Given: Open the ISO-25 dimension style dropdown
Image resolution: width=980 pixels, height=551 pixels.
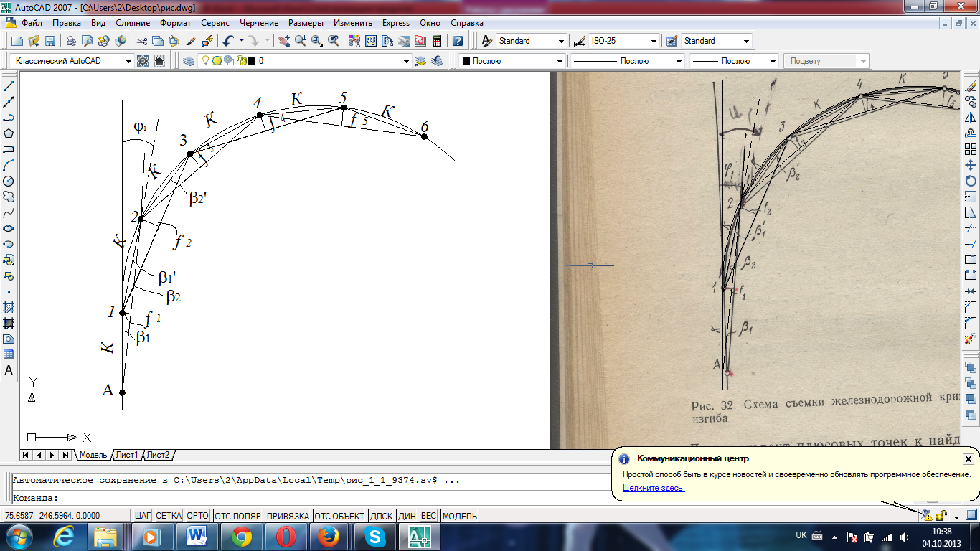Looking at the screenshot, I should [654, 41].
